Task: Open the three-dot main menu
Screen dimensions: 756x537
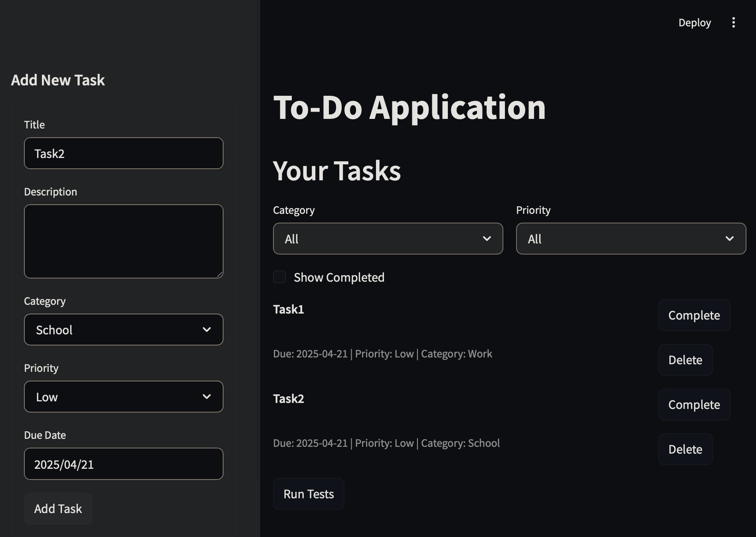Action: [x=733, y=23]
